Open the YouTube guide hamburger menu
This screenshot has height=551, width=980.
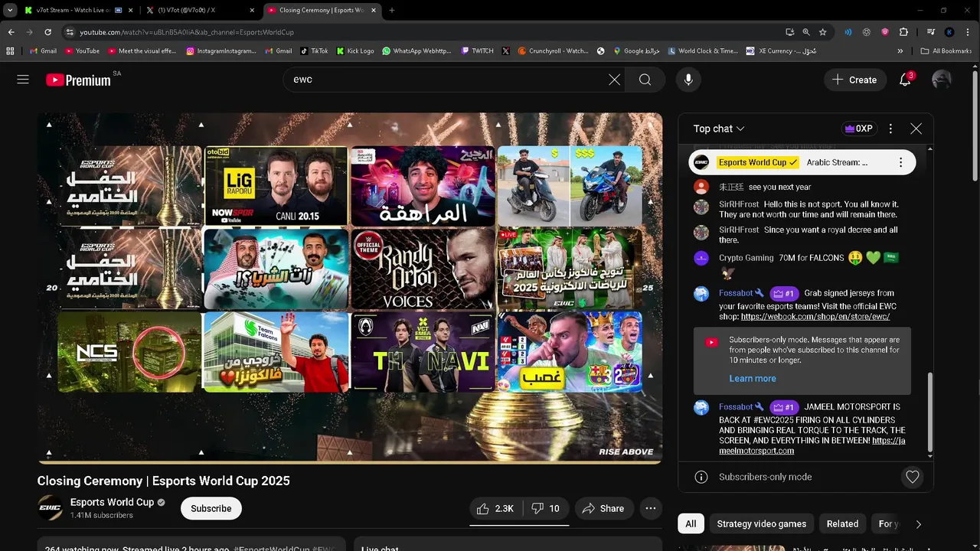pos(23,80)
